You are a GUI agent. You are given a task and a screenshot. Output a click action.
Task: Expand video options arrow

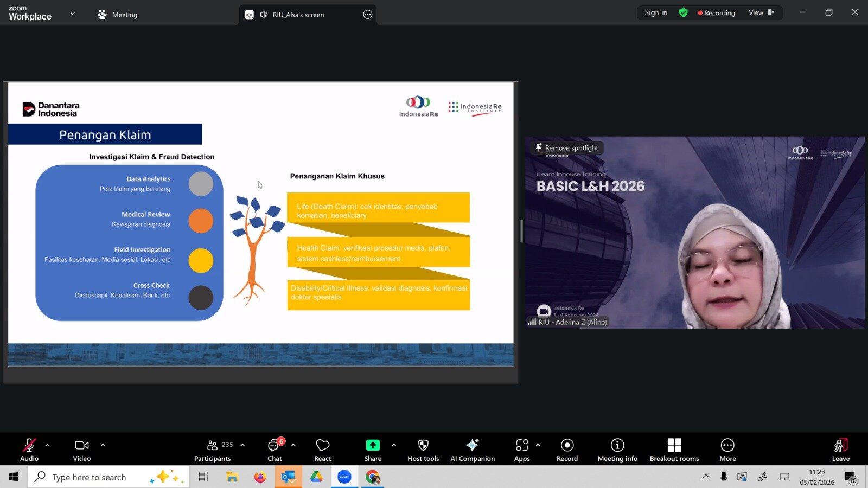coord(103,445)
